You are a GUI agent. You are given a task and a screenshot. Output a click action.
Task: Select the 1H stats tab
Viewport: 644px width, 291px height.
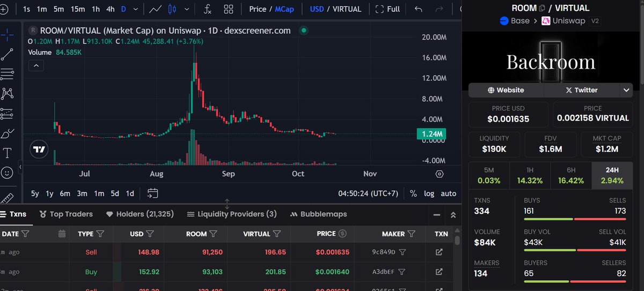pos(530,175)
